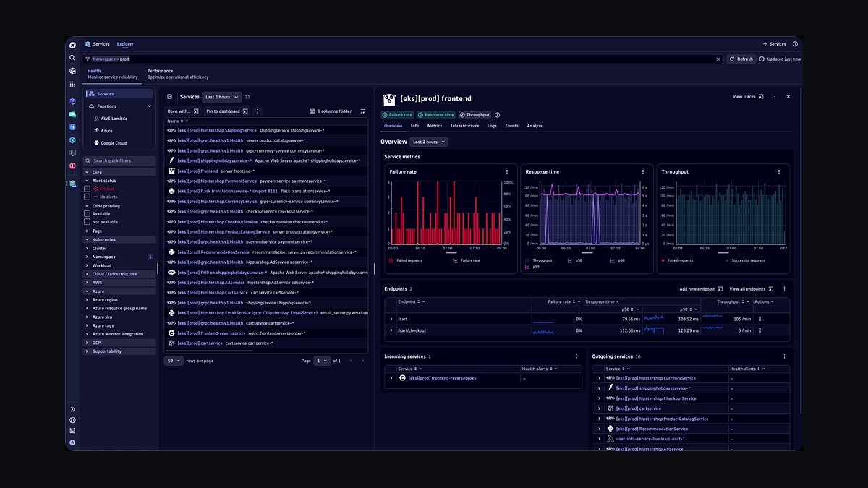Open actions menu for /cart endpoint row

click(x=759, y=319)
